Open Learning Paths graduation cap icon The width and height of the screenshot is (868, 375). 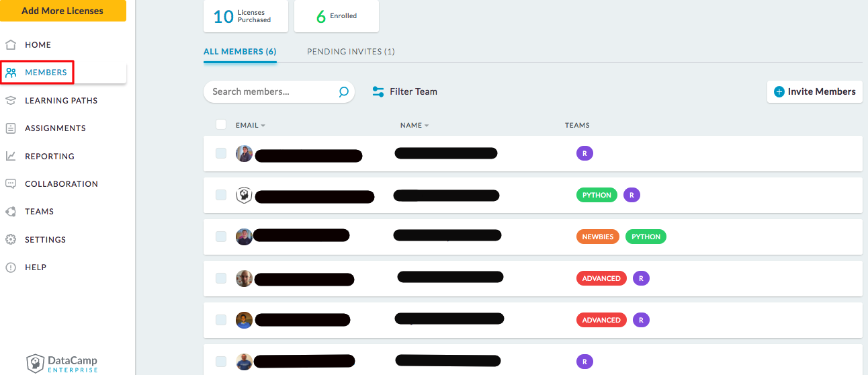coord(11,101)
